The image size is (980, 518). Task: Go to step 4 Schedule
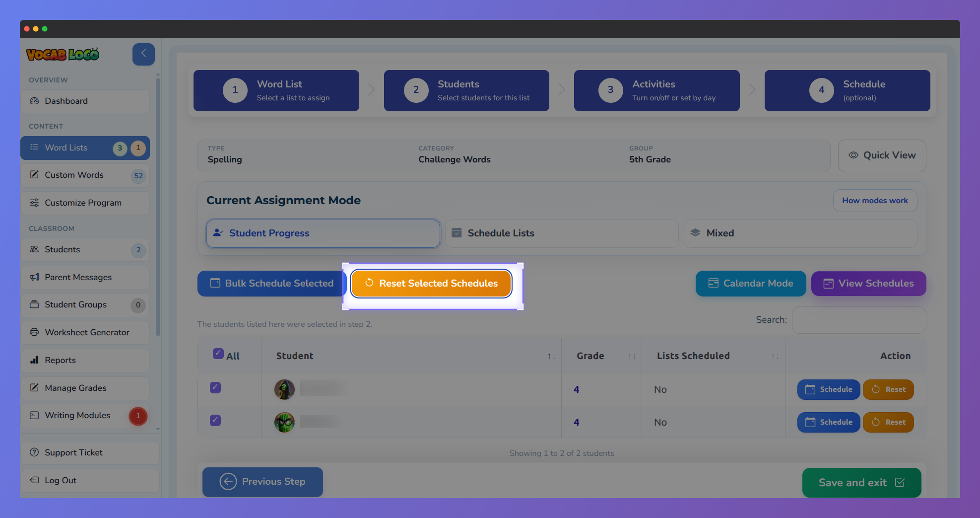[x=848, y=90]
